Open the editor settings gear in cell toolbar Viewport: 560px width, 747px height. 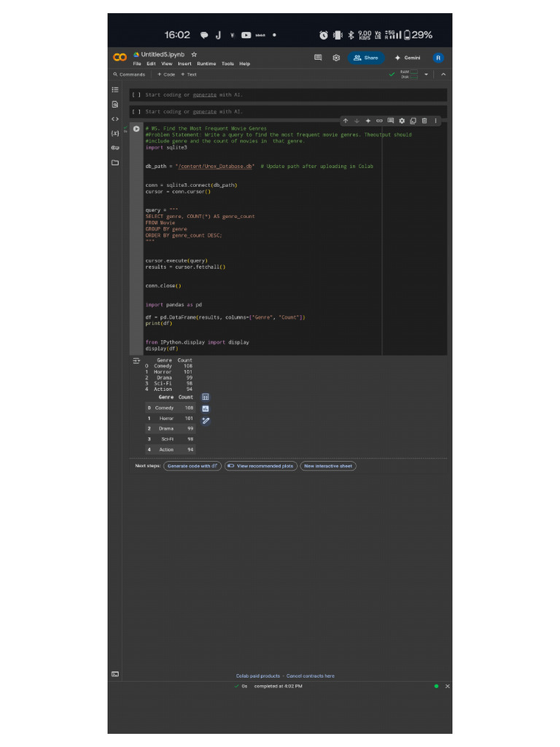click(402, 121)
